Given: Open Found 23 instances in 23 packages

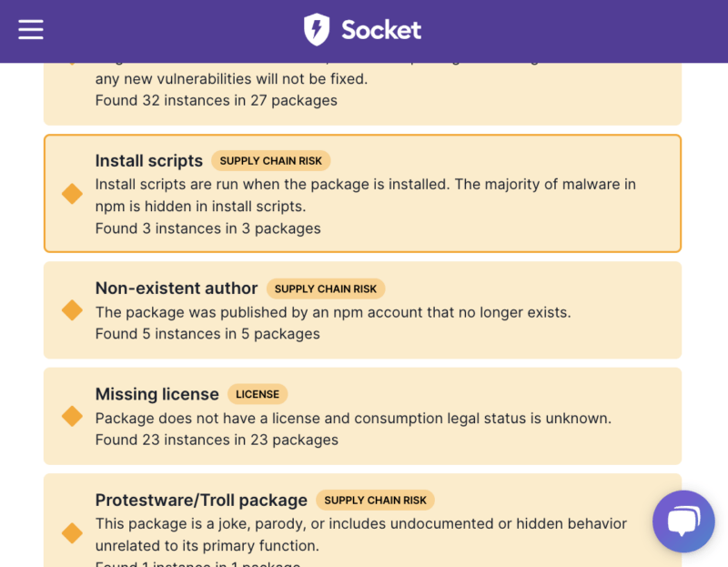Looking at the screenshot, I should click(217, 440).
